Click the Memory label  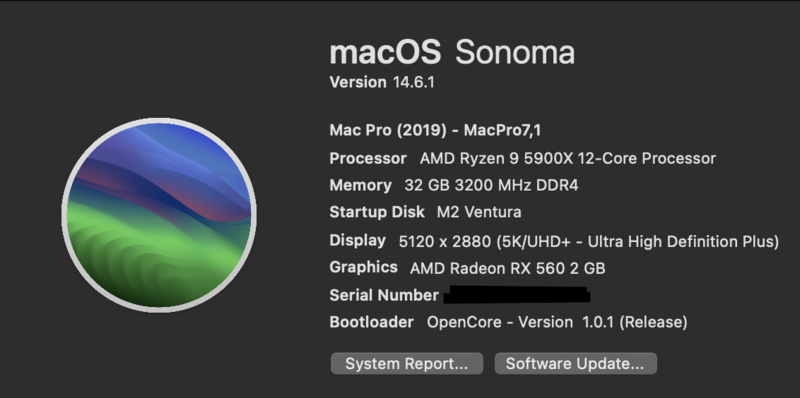click(361, 185)
